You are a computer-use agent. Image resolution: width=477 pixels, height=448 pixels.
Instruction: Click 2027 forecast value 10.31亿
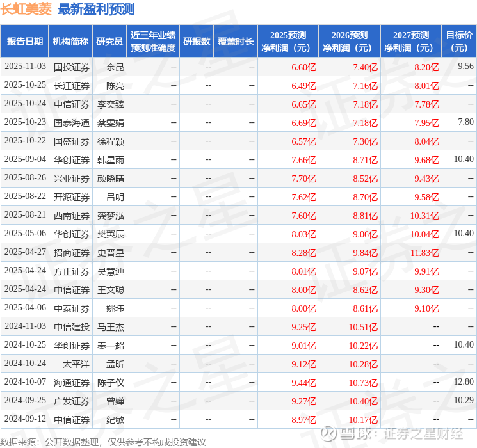tap(424, 216)
